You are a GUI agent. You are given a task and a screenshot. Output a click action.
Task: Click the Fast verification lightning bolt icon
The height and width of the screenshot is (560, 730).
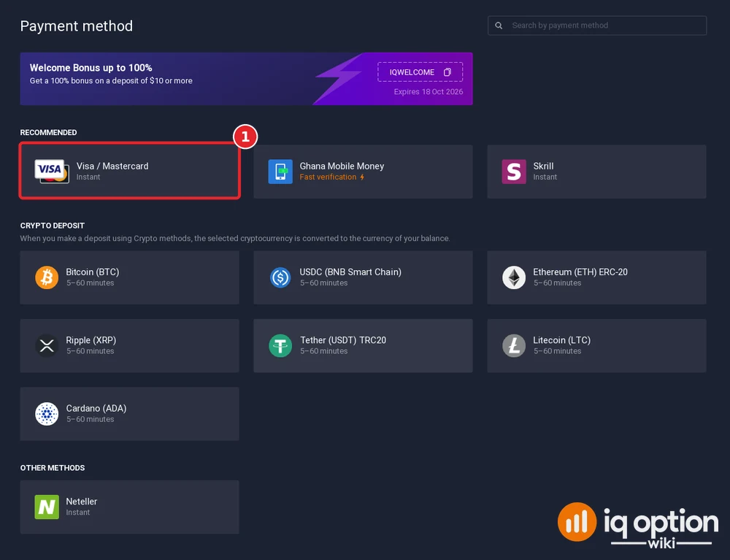(x=362, y=177)
